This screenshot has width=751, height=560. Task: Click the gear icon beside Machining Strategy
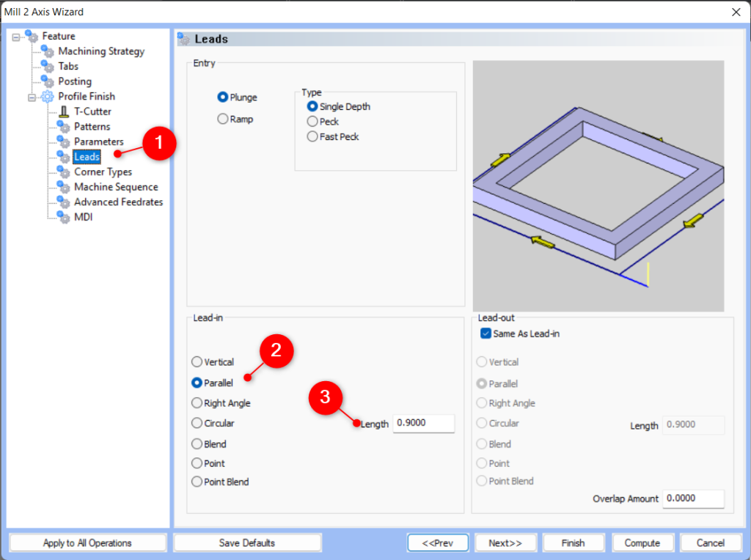point(48,51)
